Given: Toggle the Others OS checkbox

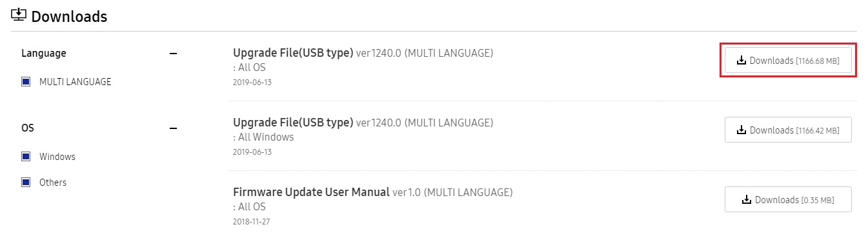Looking at the screenshot, I should 26,183.
